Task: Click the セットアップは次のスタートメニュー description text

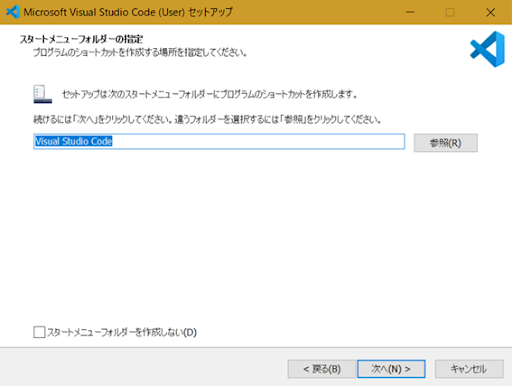Action: [x=210, y=94]
